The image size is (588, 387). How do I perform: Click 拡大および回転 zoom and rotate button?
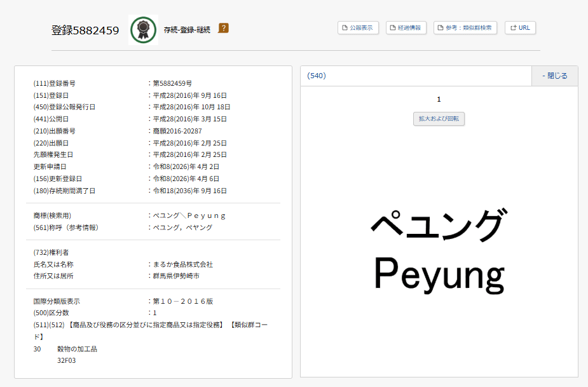click(x=439, y=119)
